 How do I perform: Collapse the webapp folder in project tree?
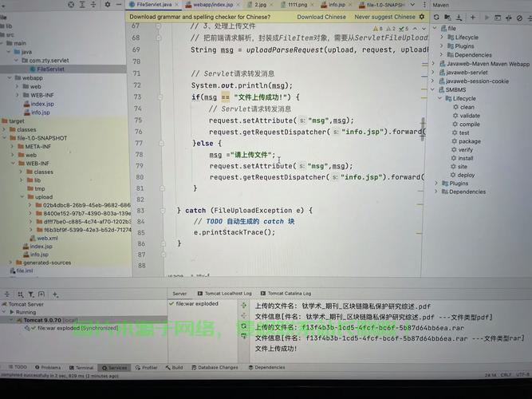pyautogui.click(x=10, y=77)
